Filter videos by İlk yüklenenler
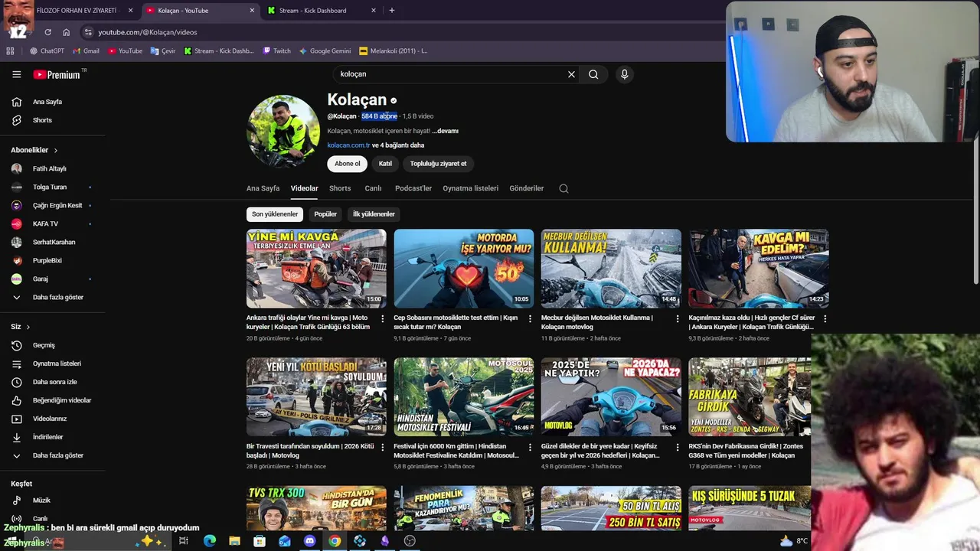980x551 pixels. [x=374, y=214]
